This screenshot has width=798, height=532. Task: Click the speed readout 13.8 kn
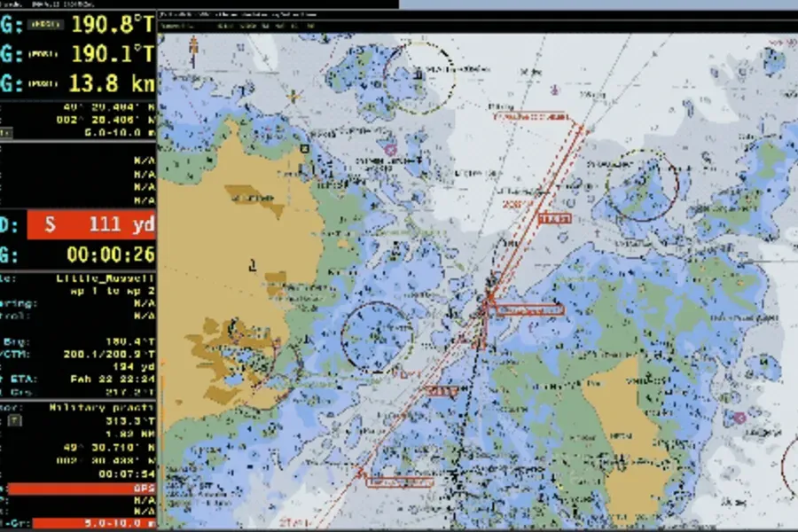(112, 83)
